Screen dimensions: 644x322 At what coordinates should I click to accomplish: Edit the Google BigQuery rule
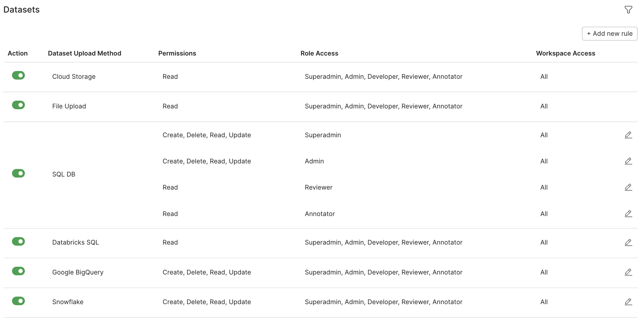tap(628, 272)
